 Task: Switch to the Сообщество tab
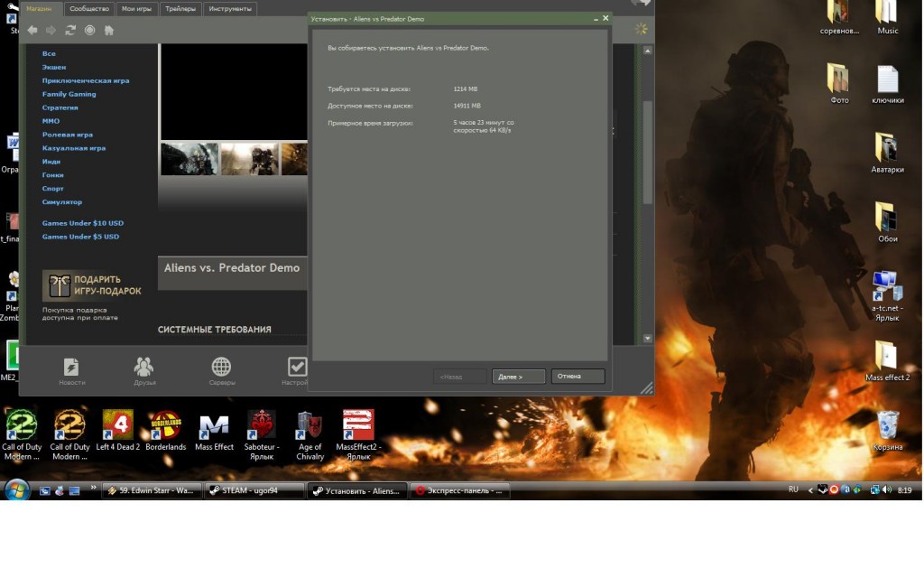pos(89,9)
